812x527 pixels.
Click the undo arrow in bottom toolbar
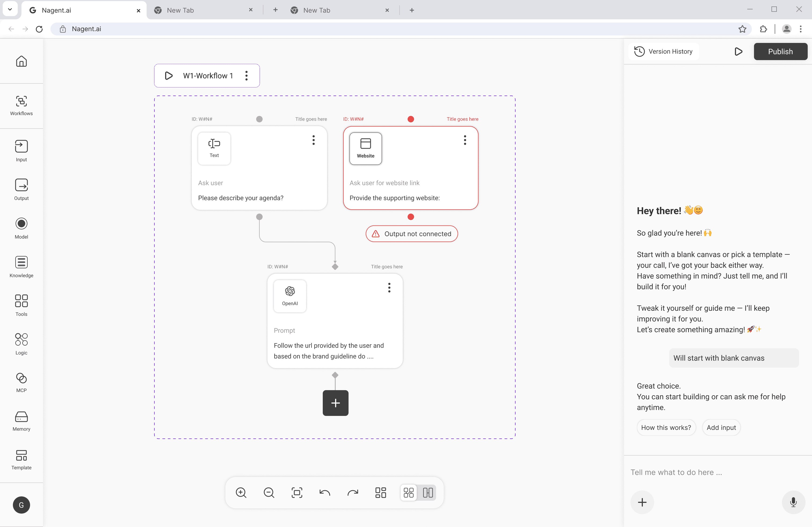click(x=324, y=492)
